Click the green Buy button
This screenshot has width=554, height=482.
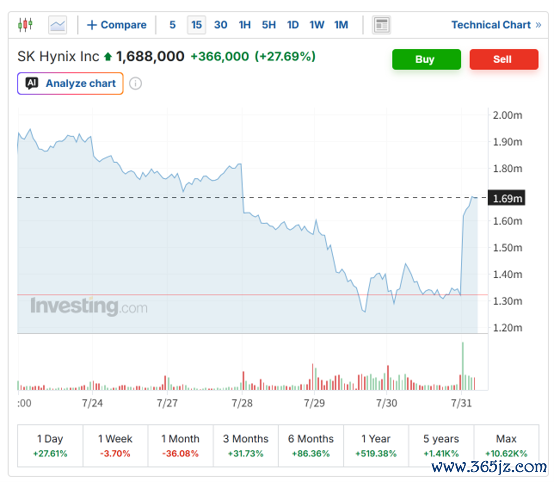[x=426, y=59]
